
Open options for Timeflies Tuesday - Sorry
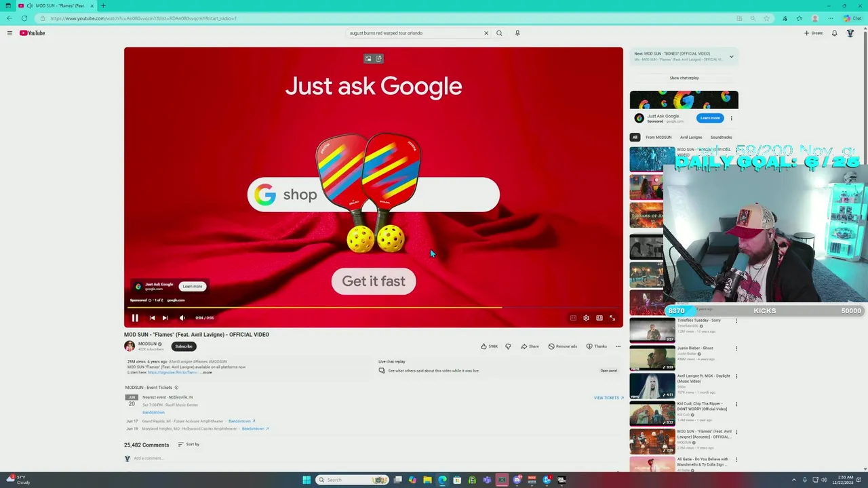tap(736, 321)
